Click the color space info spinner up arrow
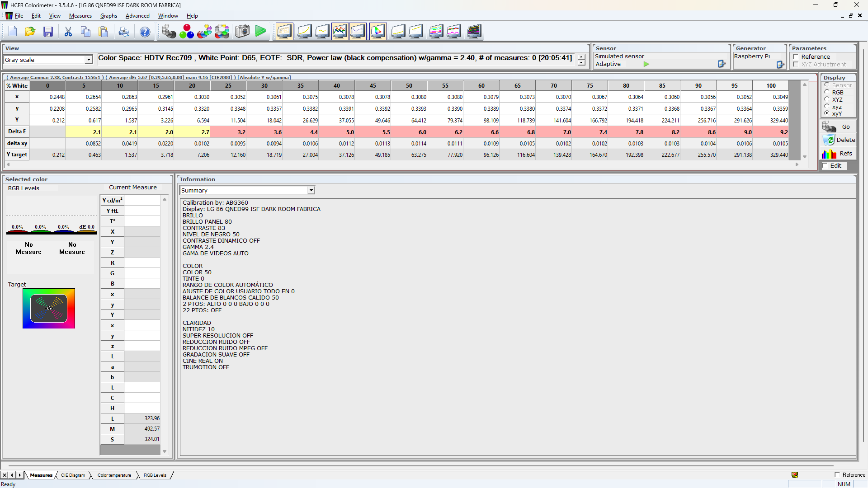868x488 pixels. [x=581, y=57]
